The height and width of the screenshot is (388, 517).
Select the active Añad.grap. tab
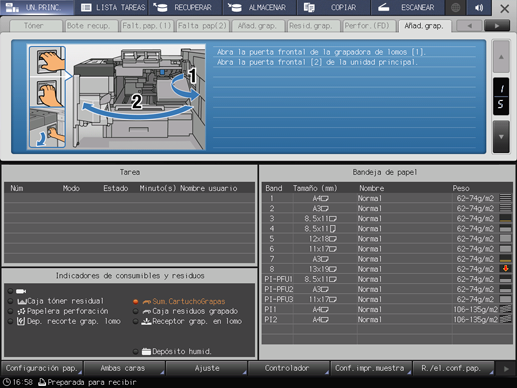[425, 26]
